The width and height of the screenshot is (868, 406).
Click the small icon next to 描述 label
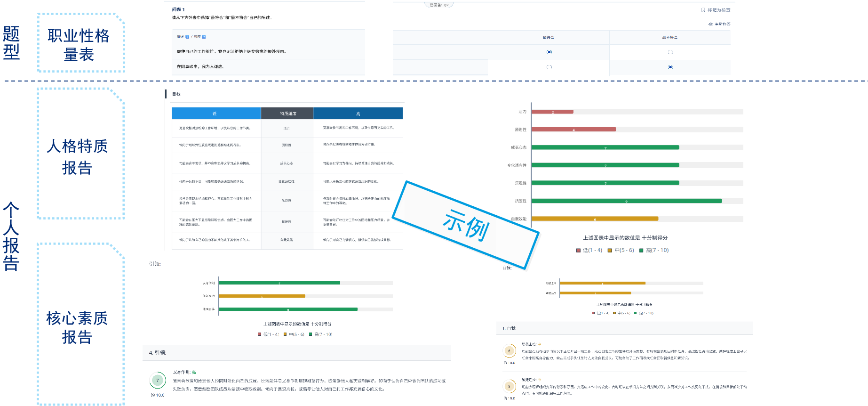click(187, 37)
